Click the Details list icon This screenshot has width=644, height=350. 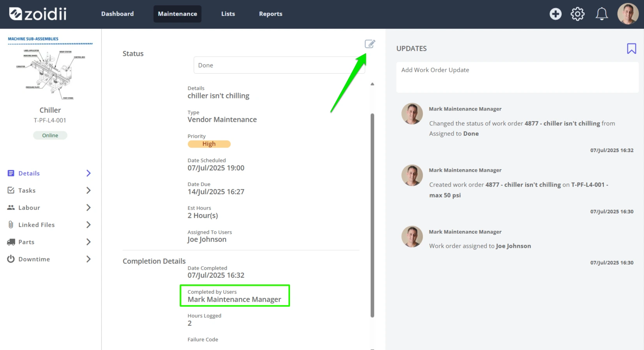point(11,173)
